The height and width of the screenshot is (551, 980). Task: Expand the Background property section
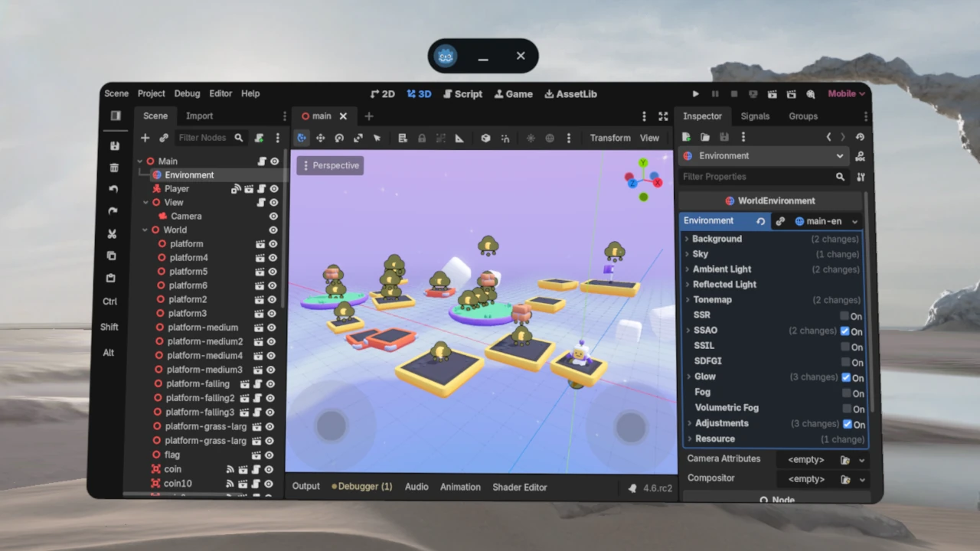687,239
